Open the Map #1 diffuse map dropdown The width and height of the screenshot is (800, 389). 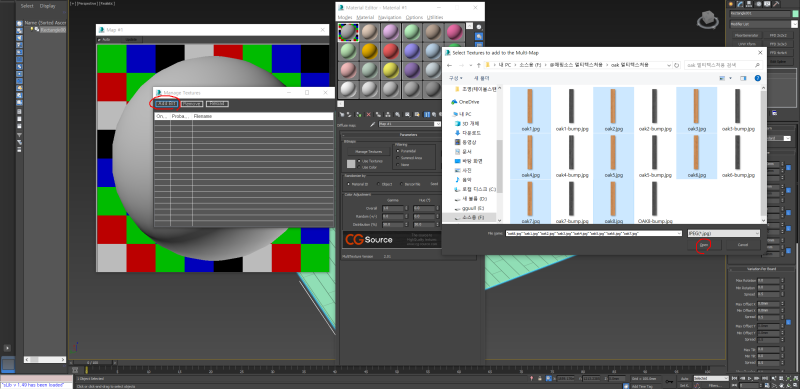pyautogui.click(x=438, y=124)
